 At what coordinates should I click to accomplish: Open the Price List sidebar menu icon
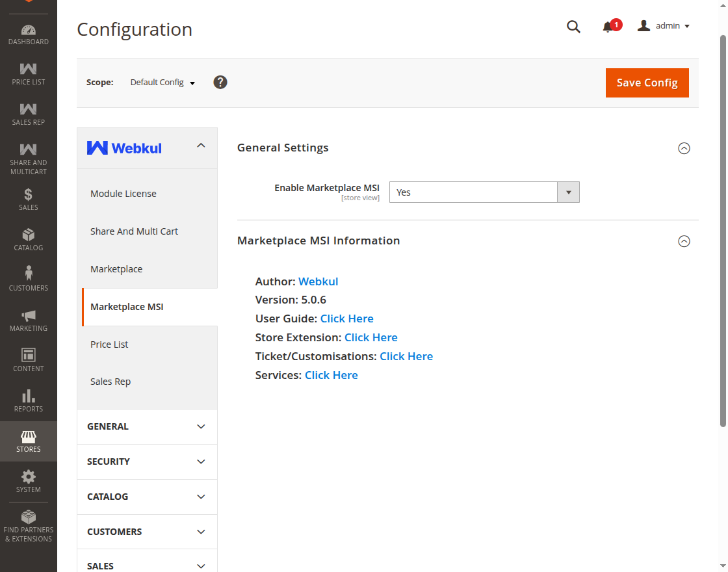[29, 69]
